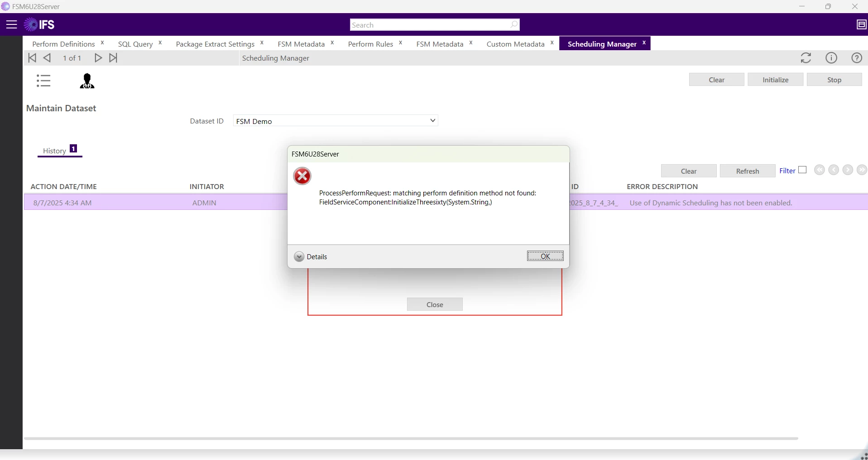Switch to Custom Metadata tab
The width and height of the screenshot is (868, 460).
pos(515,44)
